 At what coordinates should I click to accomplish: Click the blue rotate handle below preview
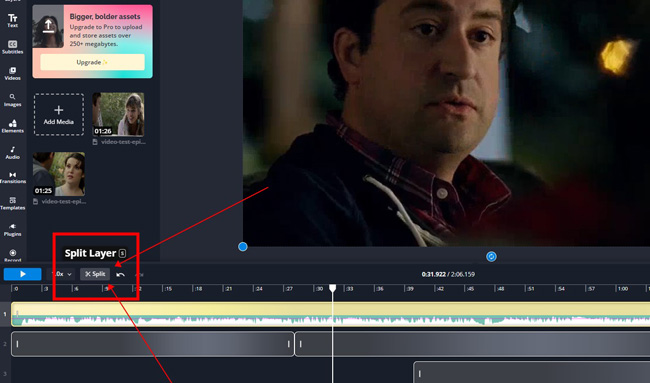pos(491,257)
